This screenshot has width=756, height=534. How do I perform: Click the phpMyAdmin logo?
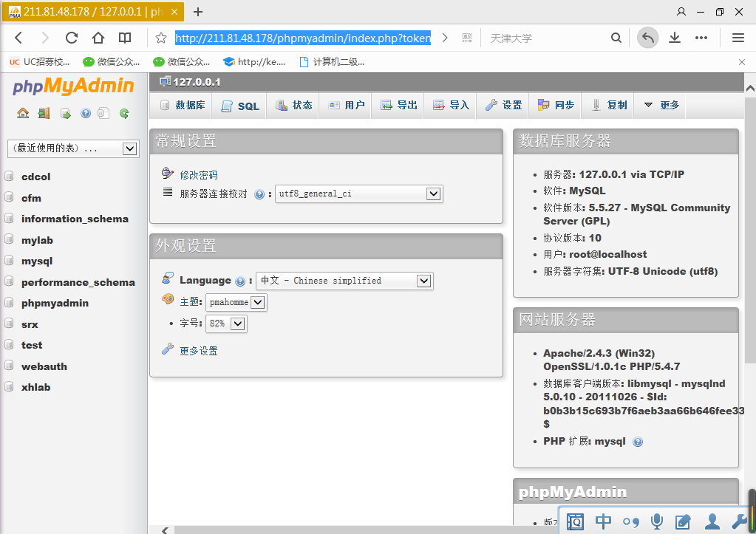point(73,86)
